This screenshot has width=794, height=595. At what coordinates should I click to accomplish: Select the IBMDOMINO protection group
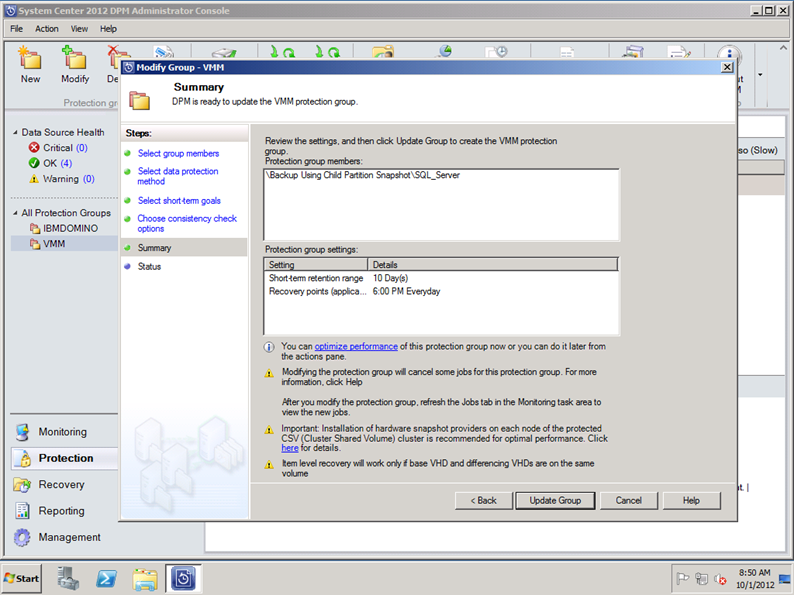(64, 228)
